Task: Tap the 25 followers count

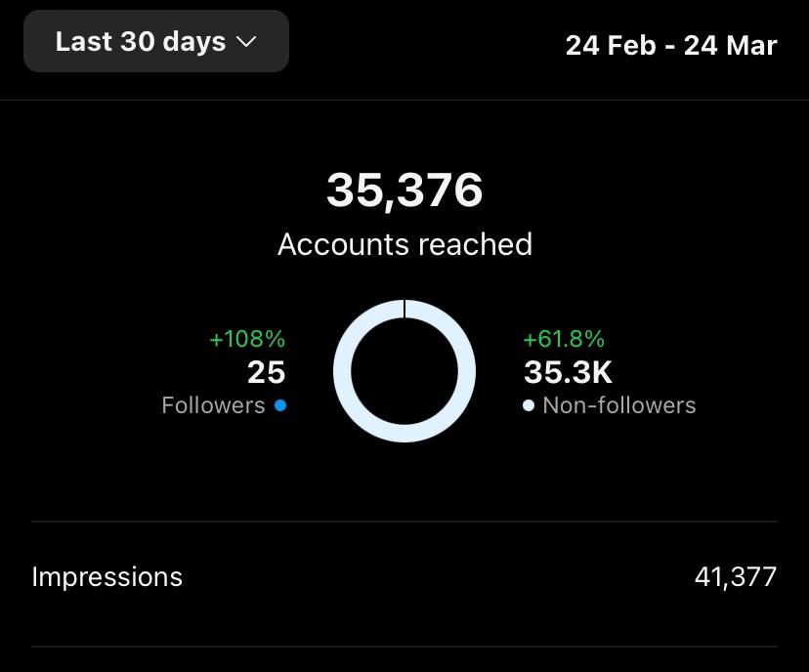Action: point(266,372)
